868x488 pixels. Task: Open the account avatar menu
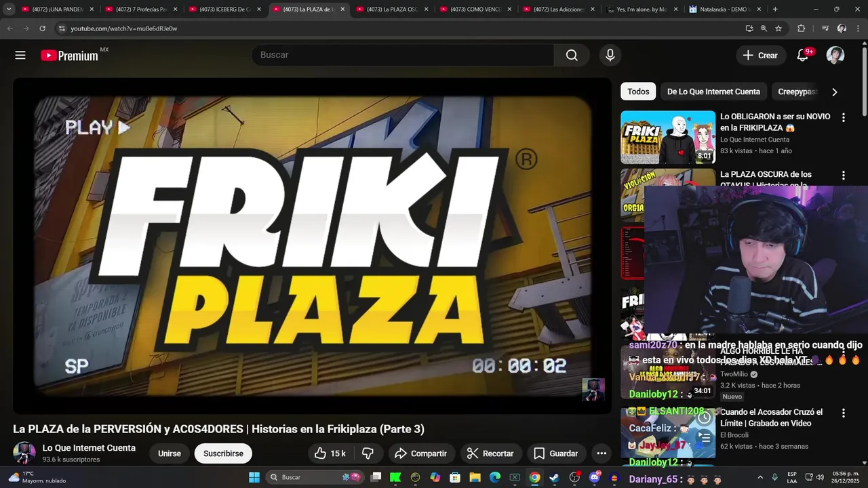(835, 56)
